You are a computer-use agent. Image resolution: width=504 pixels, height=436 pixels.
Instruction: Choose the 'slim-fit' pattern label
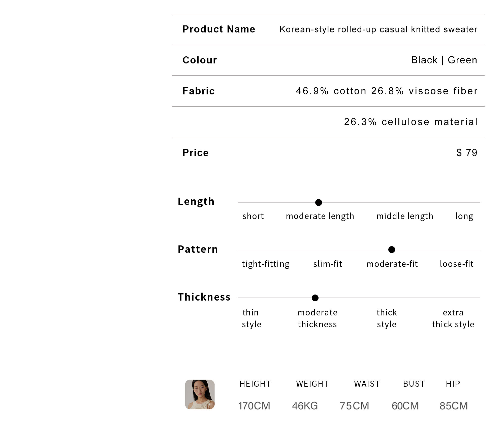pyautogui.click(x=328, y=264)
